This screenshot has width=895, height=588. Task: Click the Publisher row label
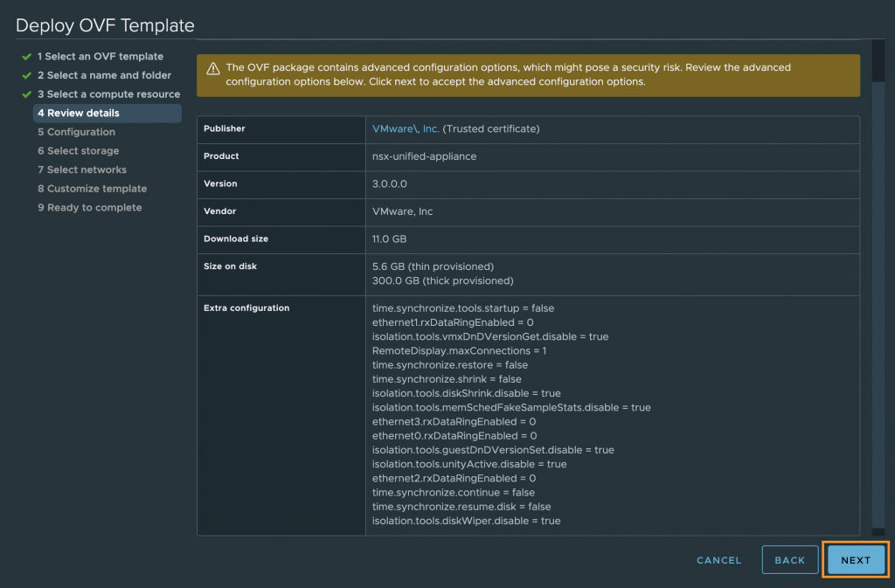click(225, 128)
